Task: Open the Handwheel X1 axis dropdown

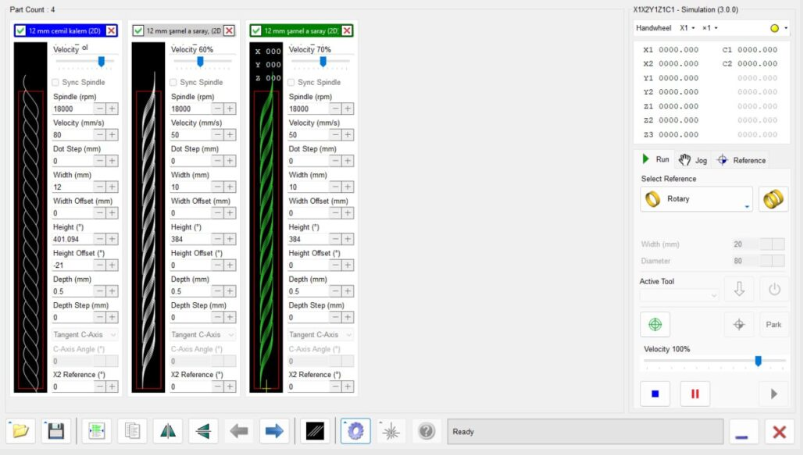Action: 687,28
